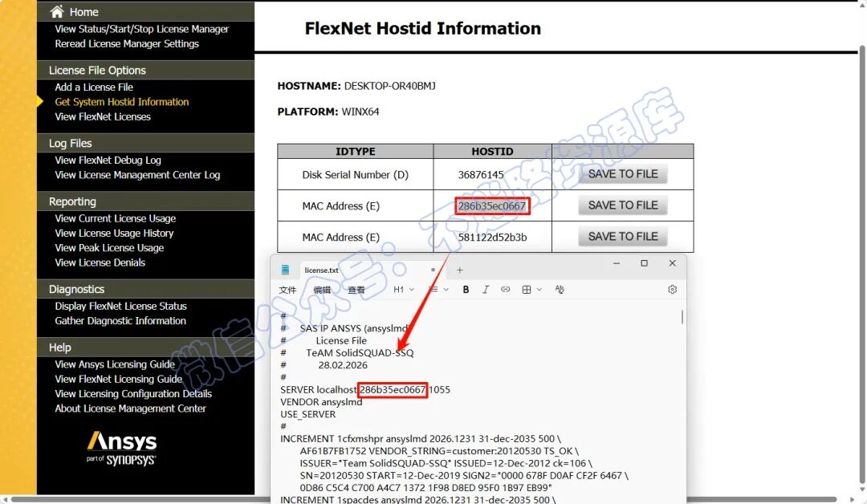Image resolution: width=867 pixels, height=504 pixels.
Task: Click the VENDOR ansyslmd line
Action: pyautogui.click(x=321, y=402)
